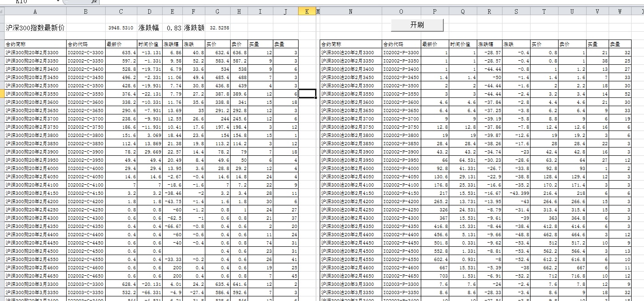Click the 沪深300指数最新价 title cell
This screenshot has height=301, width=644.
click(x=35, y=28)
